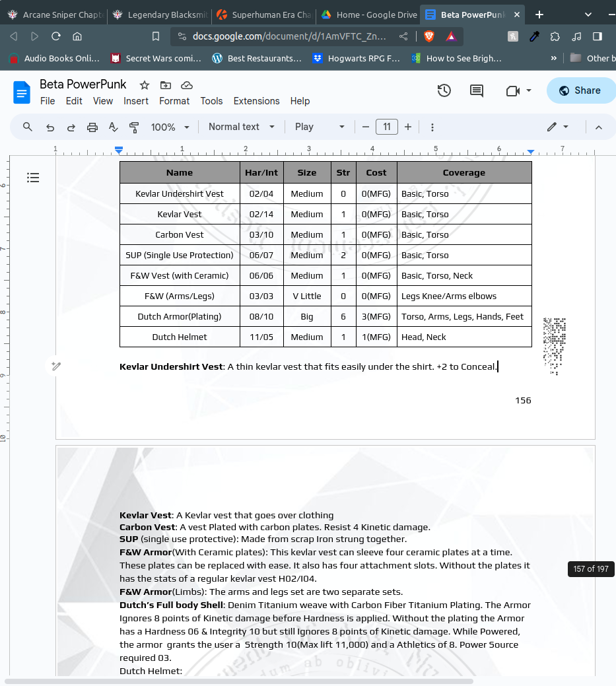Open Best Restaurants bookmark
The width and height of the screenshot is (616, 686).
click(x=257, y=58)
